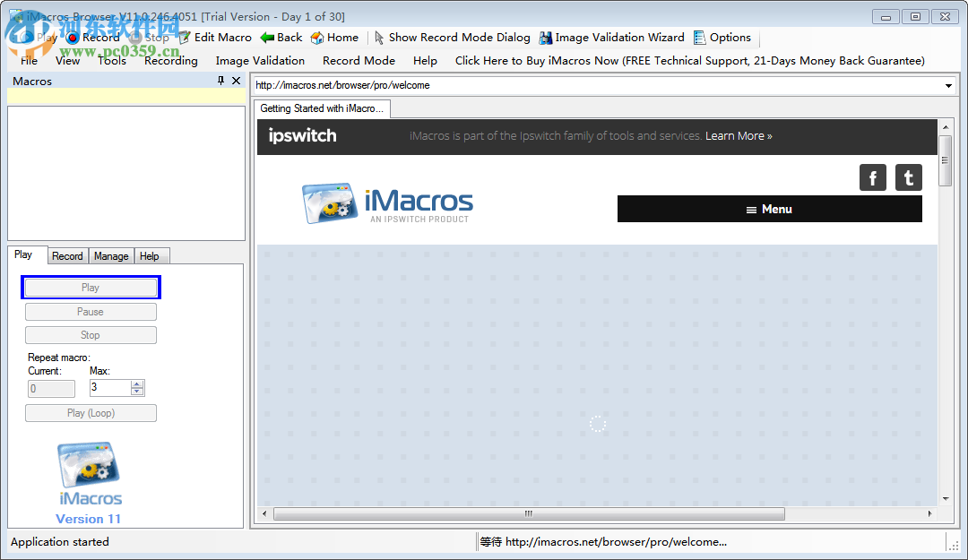
Task: Click the Edit Macro toolbar icon
Action: (185, 38)
